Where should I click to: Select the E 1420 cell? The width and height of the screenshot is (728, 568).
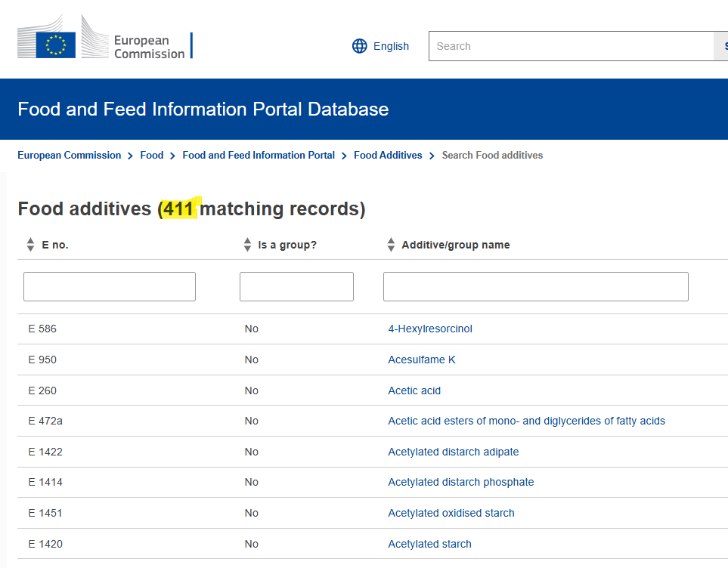(x=45, y=544)
